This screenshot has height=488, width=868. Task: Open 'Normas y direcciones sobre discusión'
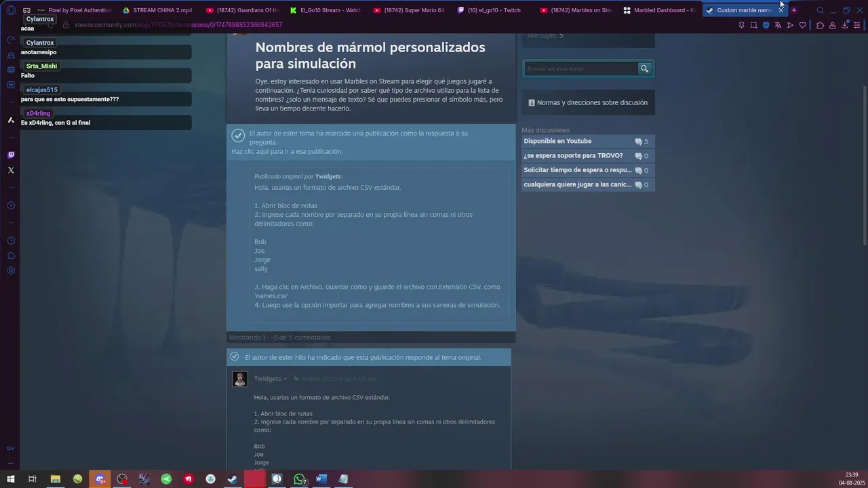point(588,103)
